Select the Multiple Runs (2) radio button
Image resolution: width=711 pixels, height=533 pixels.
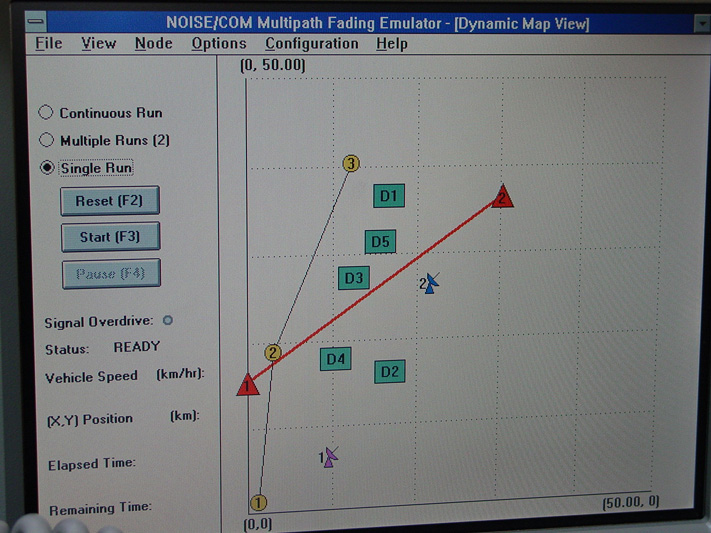click(46, 140)
